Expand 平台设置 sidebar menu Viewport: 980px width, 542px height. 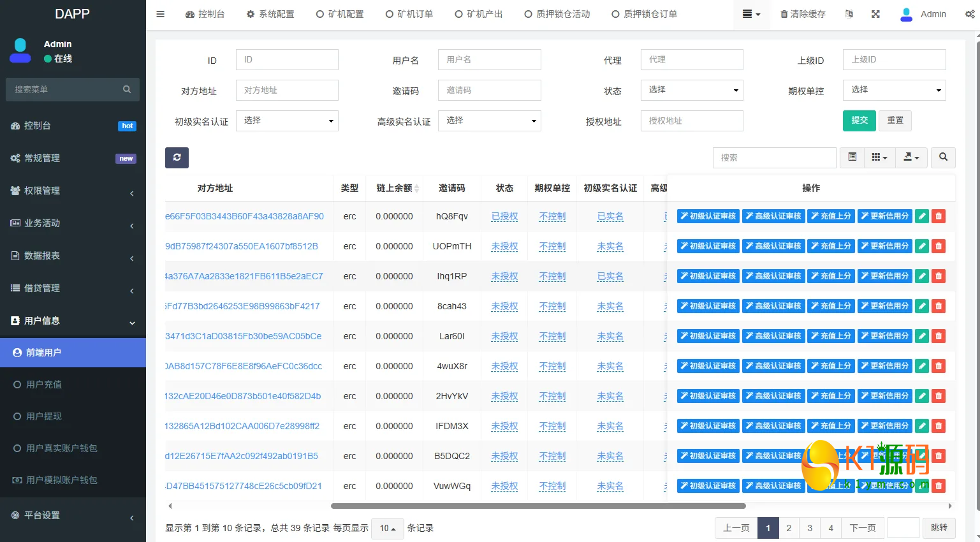point(73,515)
